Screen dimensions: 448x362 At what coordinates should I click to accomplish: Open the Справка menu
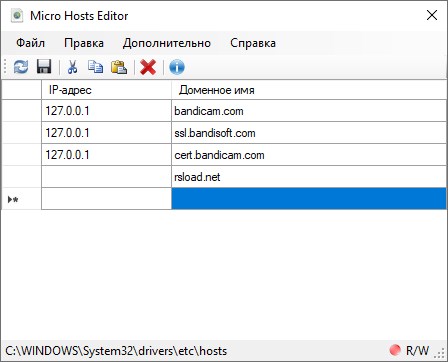(253, 43)
